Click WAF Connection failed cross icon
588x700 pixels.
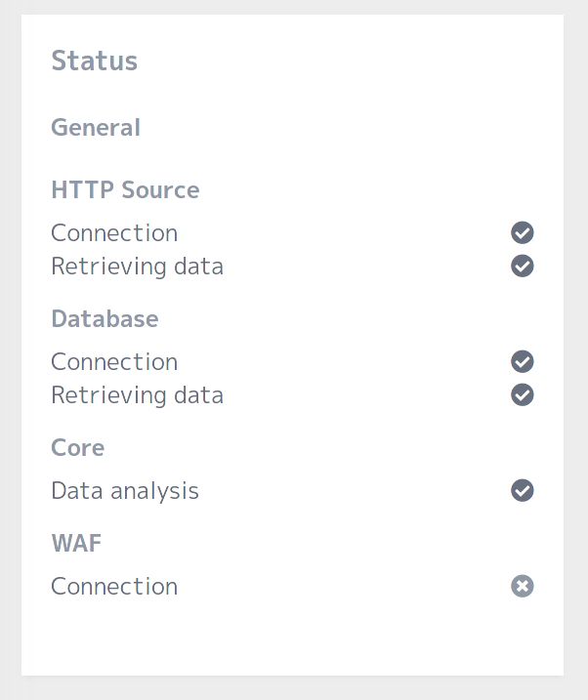pos(522,586)
